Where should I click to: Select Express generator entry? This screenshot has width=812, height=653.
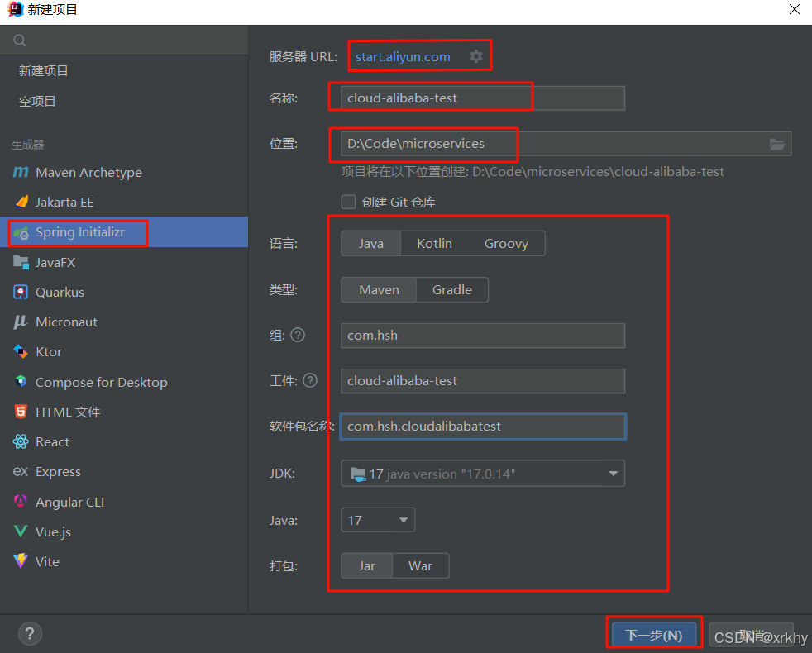pos(124,471)
